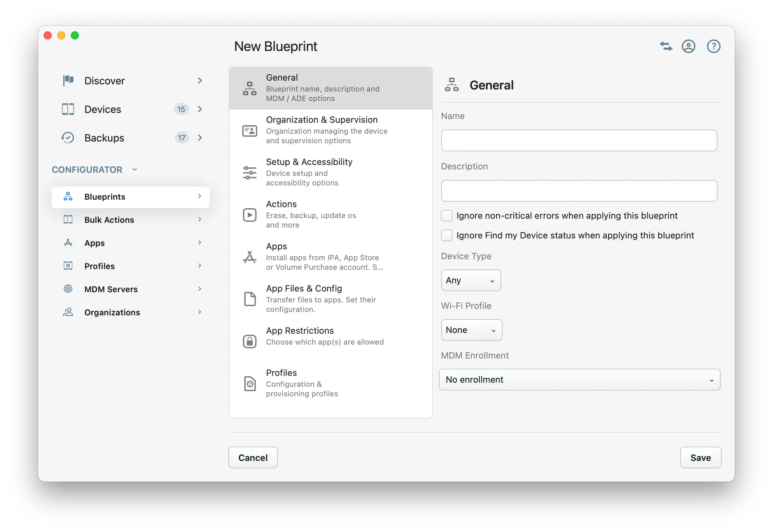Enable ignore non-critical errors when applying blueprint

click(446, 216)
